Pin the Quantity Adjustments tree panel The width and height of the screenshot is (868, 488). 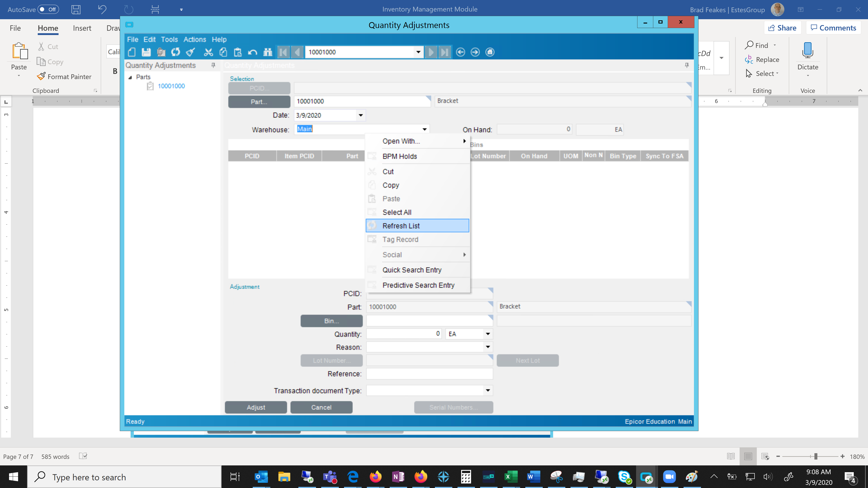[x=213, y=65]
